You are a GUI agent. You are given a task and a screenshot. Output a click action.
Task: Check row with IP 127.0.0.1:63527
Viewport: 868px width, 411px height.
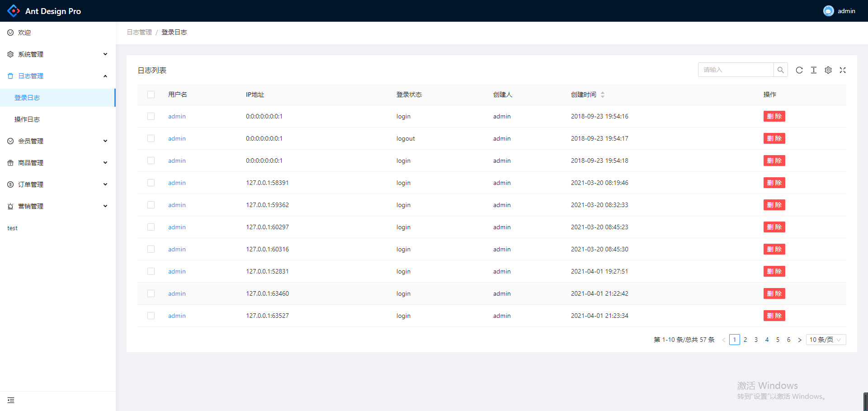[x=151, y=316]
